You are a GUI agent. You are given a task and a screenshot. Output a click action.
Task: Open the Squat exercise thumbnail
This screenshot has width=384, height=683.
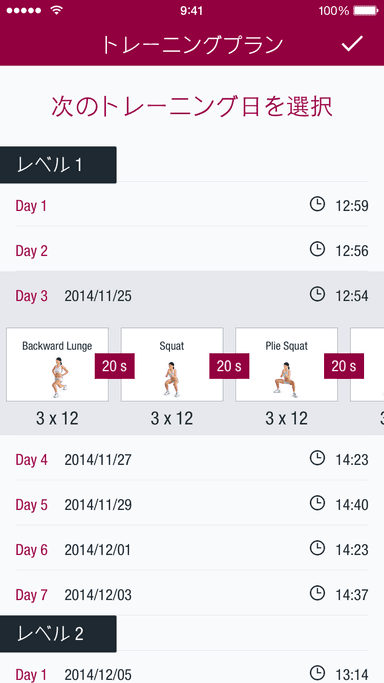(172, 365)
